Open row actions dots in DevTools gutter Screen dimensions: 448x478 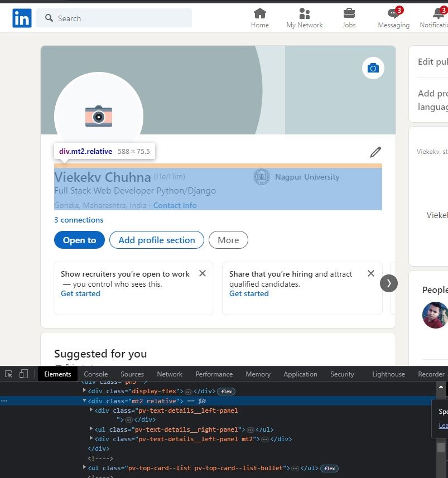[x=4, y=400]
